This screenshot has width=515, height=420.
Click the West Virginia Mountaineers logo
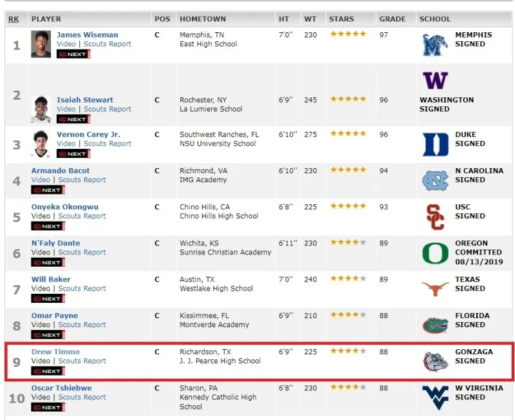point(435,397)
